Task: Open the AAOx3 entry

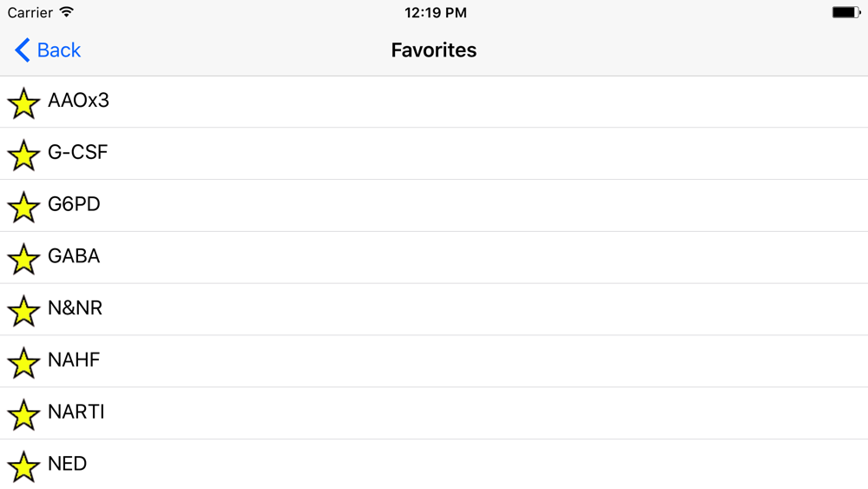Action: [x=434, y=102]
